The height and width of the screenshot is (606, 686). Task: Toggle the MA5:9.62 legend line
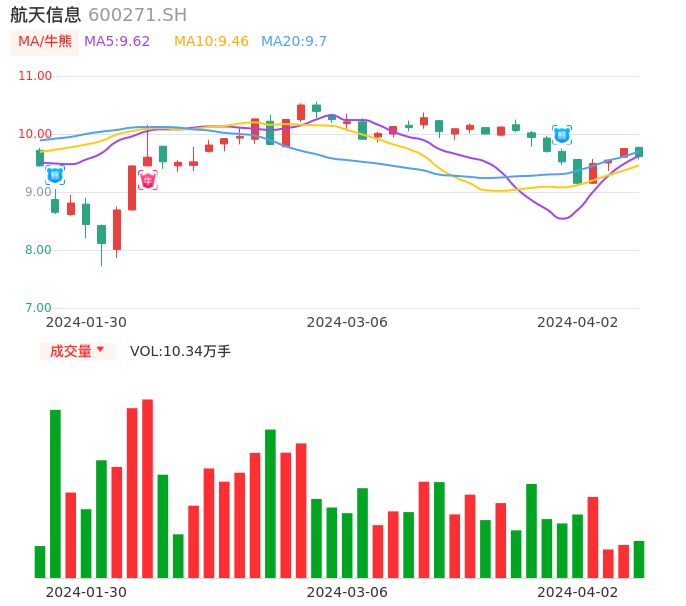point(117,42)
